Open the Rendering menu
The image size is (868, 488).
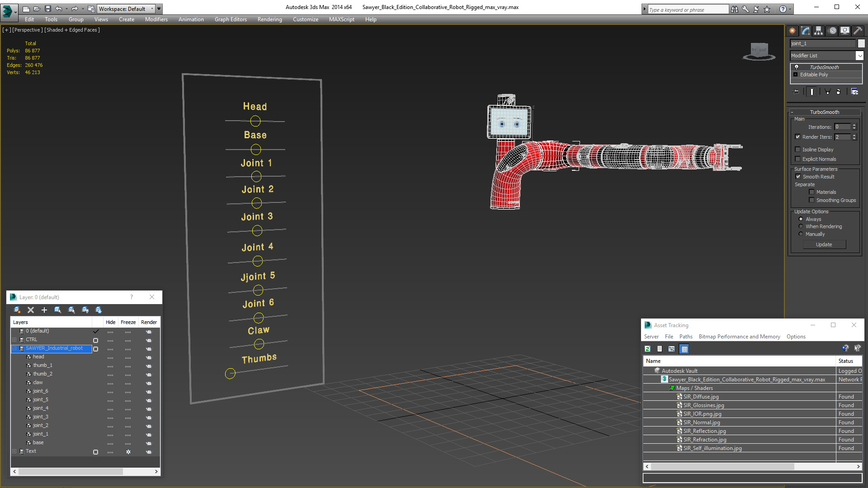tap(269, 19)
